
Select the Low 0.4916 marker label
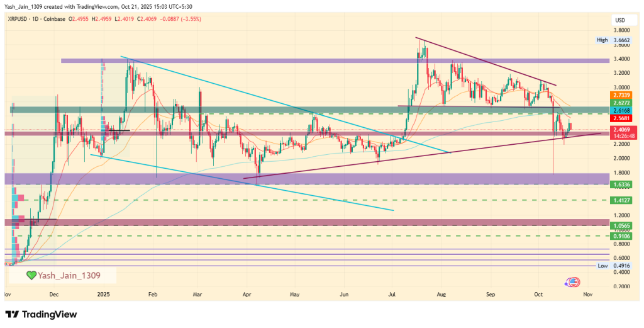[612, 266]
